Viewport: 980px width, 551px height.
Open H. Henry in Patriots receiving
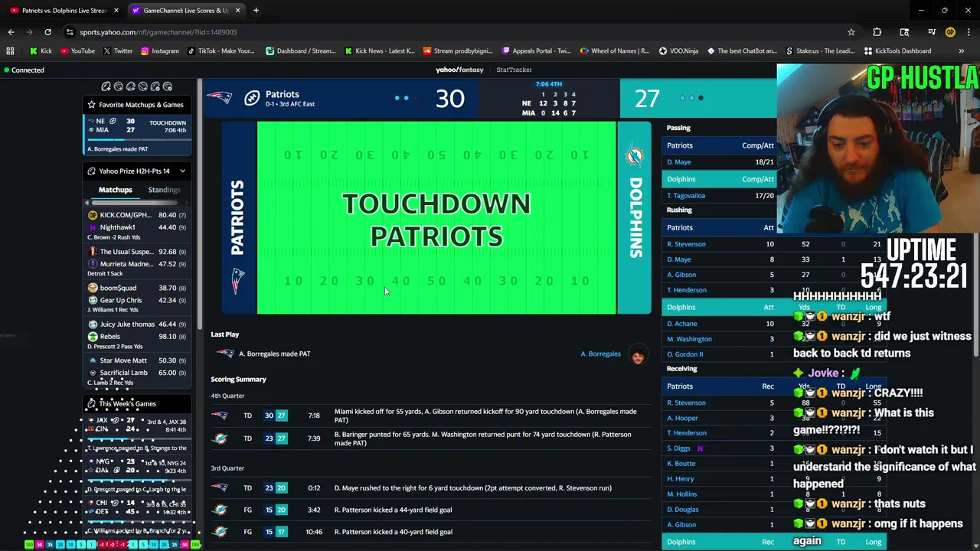click(x=680, y=479)
